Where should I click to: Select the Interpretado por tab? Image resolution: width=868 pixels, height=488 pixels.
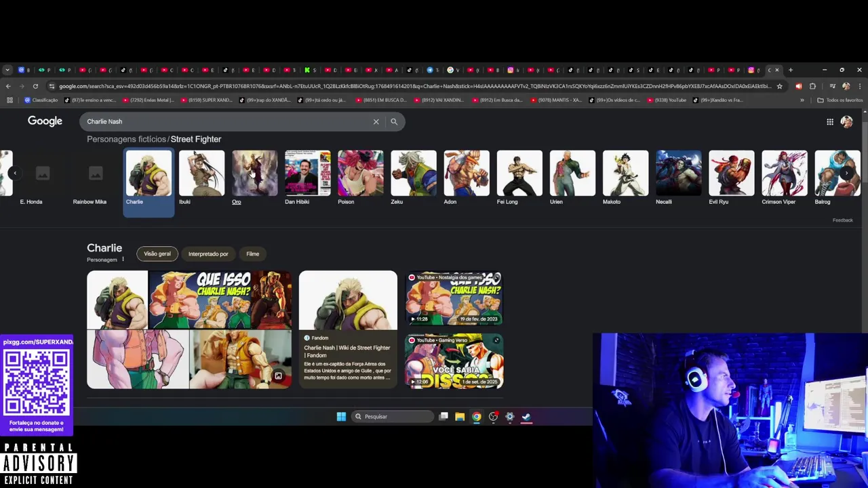tap(208, 254)
